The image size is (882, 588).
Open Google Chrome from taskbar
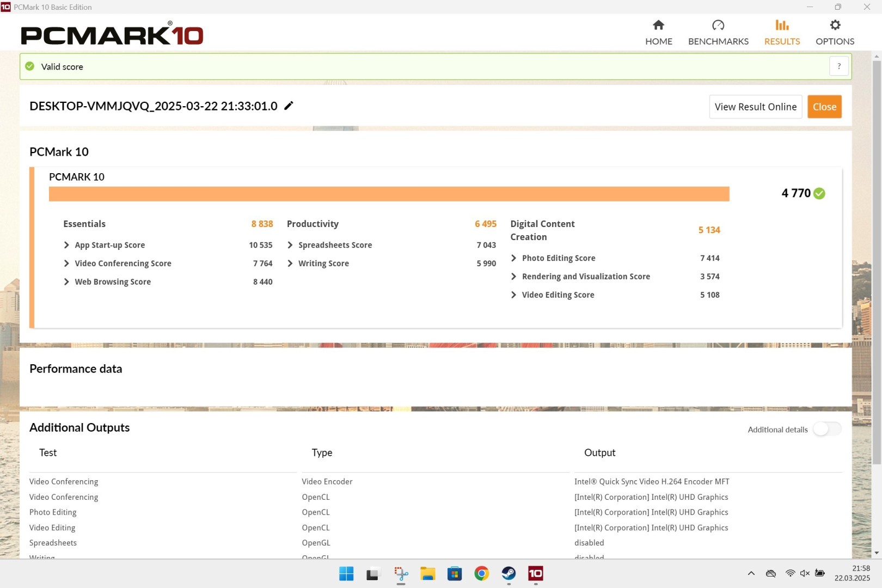[x=481, y=573]
